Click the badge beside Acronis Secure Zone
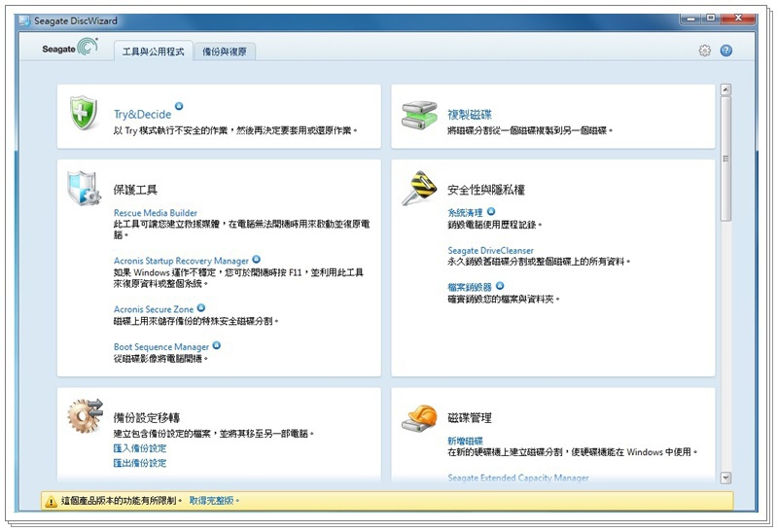778x532 pixels. (201, 307)
